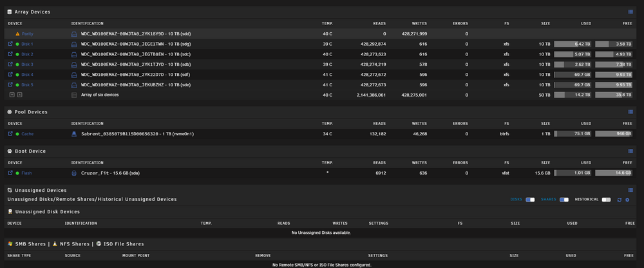Click Flash green status indicator
Viewport: 644px width, 268px height.
[17, 173]
